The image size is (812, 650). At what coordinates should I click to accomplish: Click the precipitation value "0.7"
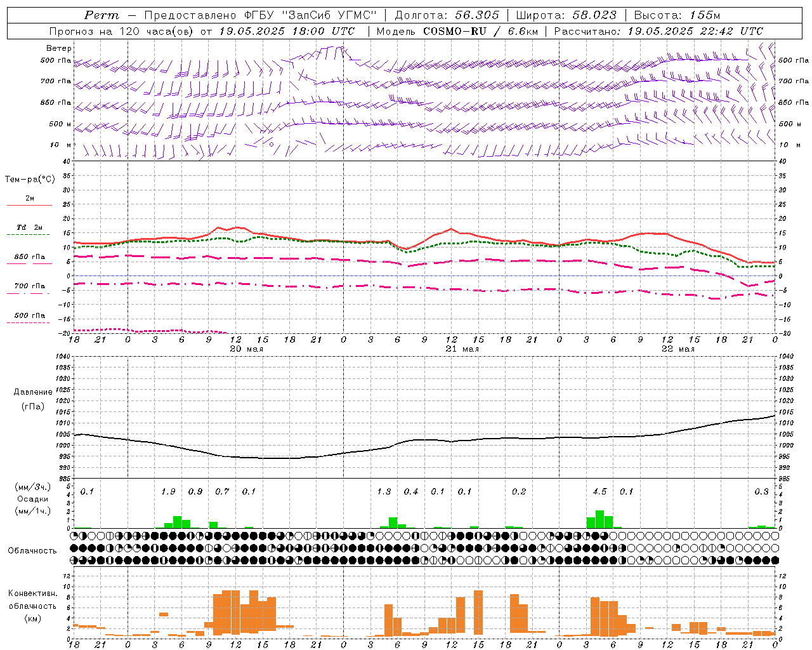point(222,492)
